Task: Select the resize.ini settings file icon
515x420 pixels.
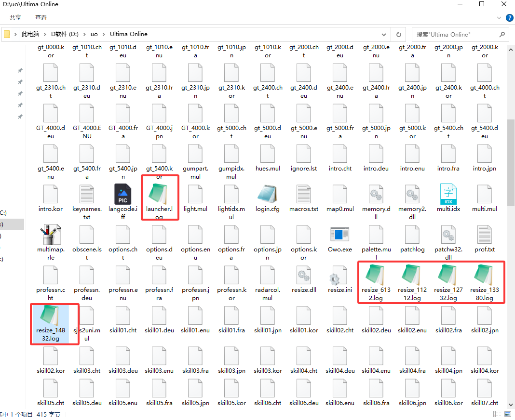Action: 339,275
